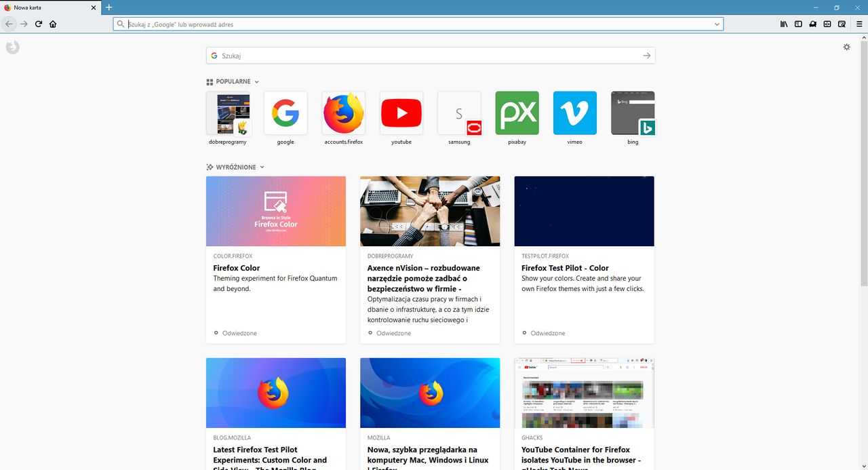Open the hamburger application menu

coord(859,24)
